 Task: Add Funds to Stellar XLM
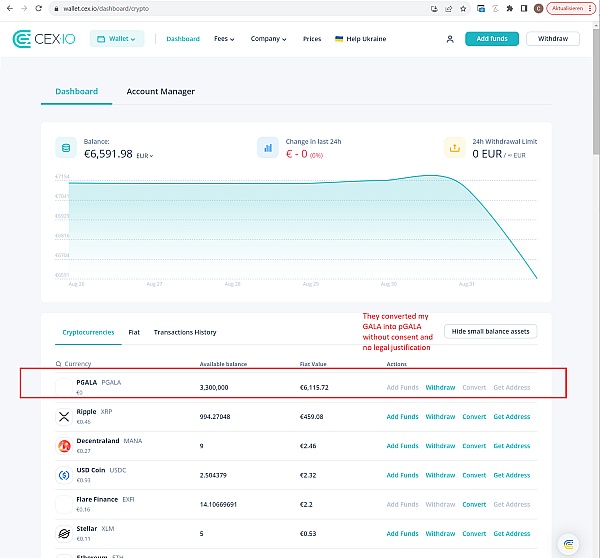point(402,534)
